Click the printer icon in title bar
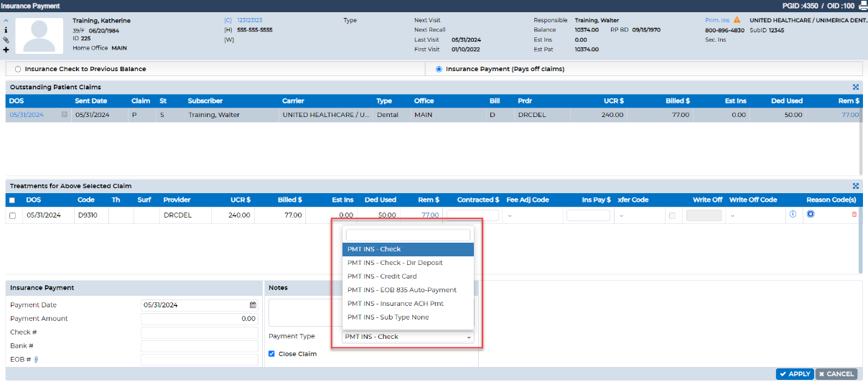Viewport: 868px width, 382px height. pyautogui.click(x=862, y=6)
